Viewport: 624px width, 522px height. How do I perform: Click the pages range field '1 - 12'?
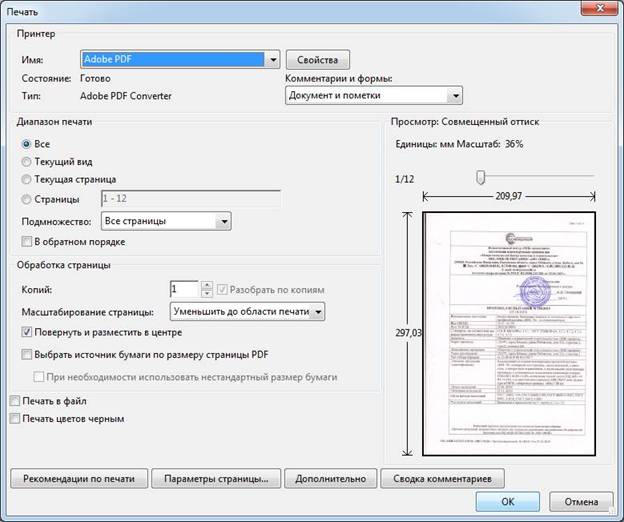pos(191,199)
